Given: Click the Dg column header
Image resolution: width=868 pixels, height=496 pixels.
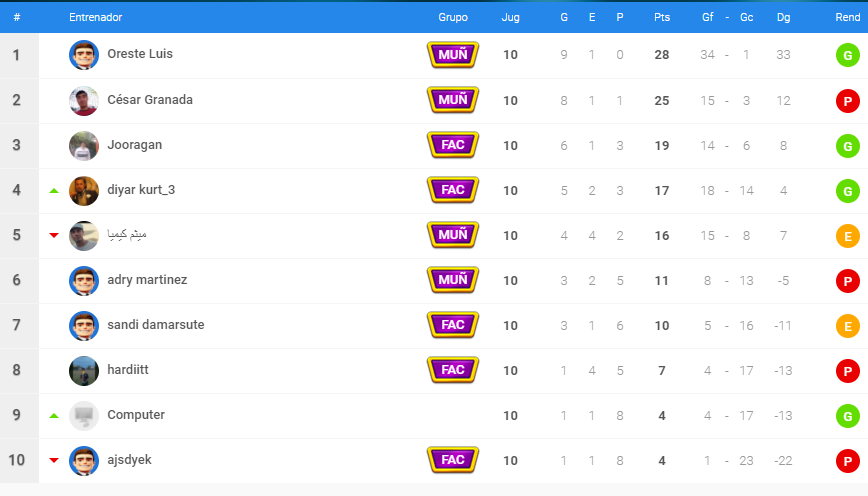Looking at the screenshot, I should (783, 17).
